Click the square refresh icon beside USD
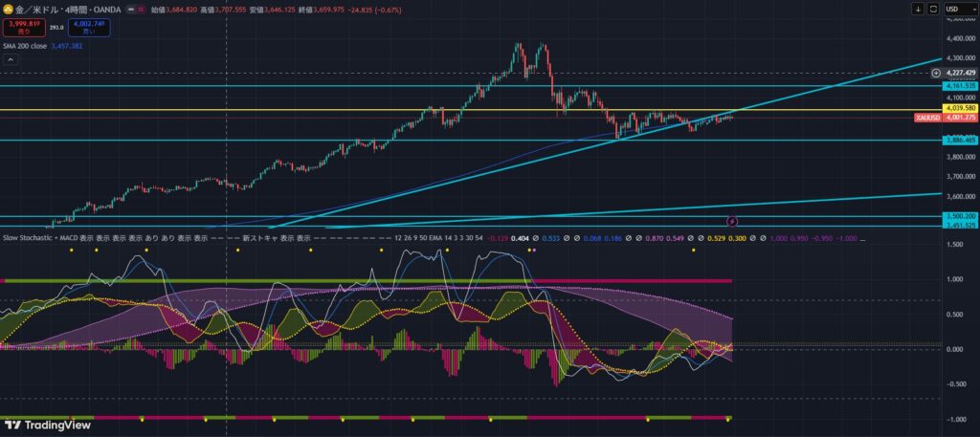 tap(932, 9)
